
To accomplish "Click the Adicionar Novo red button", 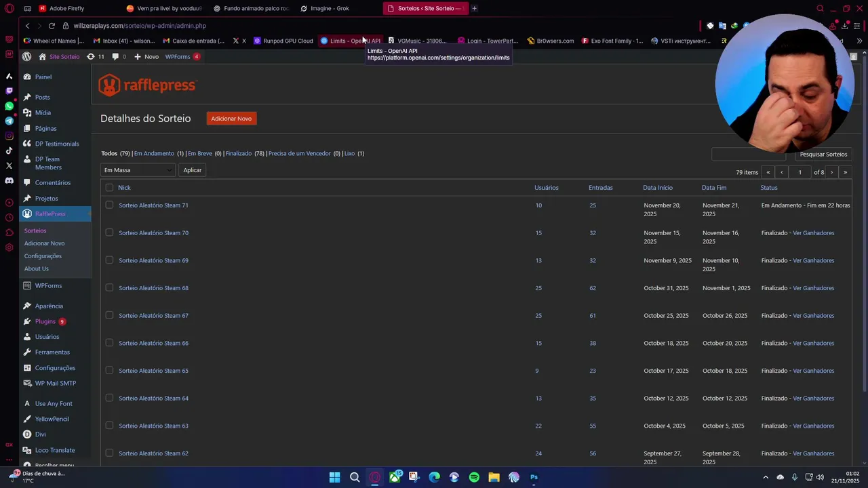I will pyautogui.click(x=231, y=119).
